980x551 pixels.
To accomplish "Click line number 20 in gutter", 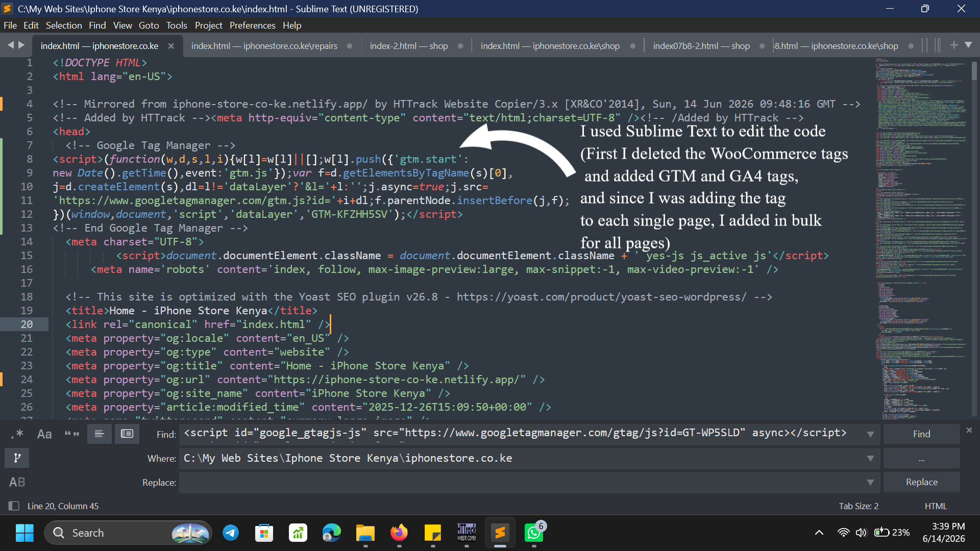I will [27, 324].
